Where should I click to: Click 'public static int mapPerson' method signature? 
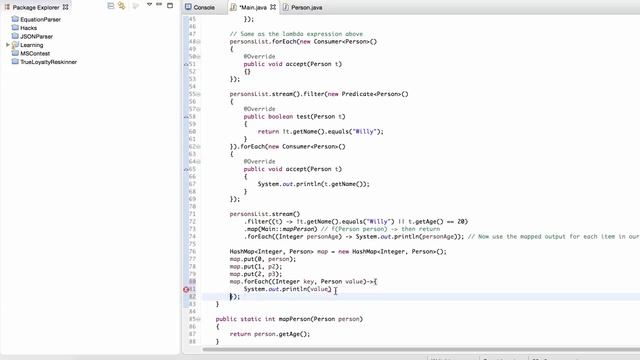(x=289, y=319)
